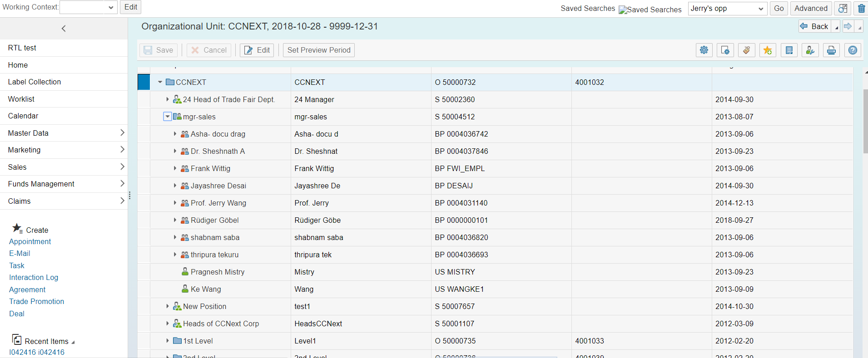Open Label Collection navigation item
Viewport: 868px width, 358px height.
64,82
